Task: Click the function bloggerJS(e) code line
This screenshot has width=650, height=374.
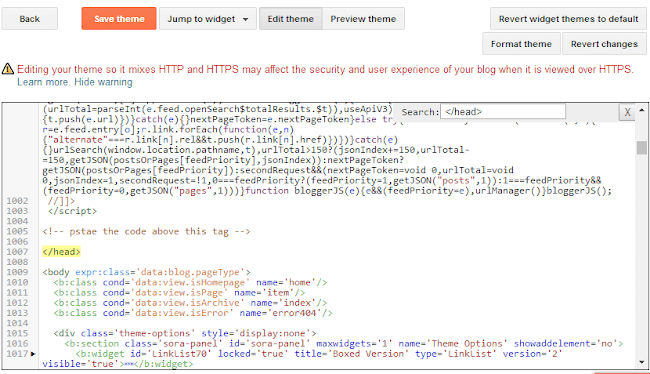Action: [327, 191]
